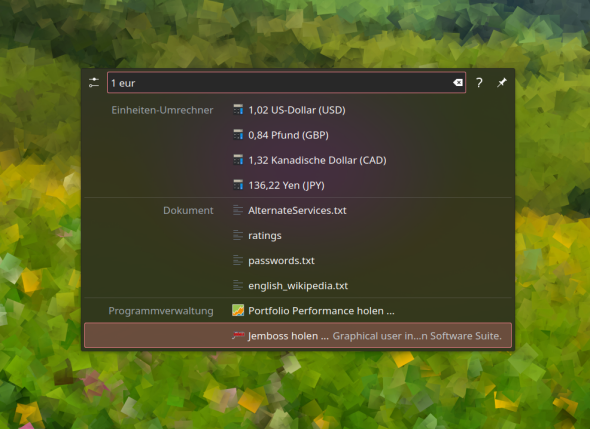This screenshot has height=429, width=590.
Task: Pick the 136,22 Yen (JPY) conversion
Action: [x=298, y=185]
